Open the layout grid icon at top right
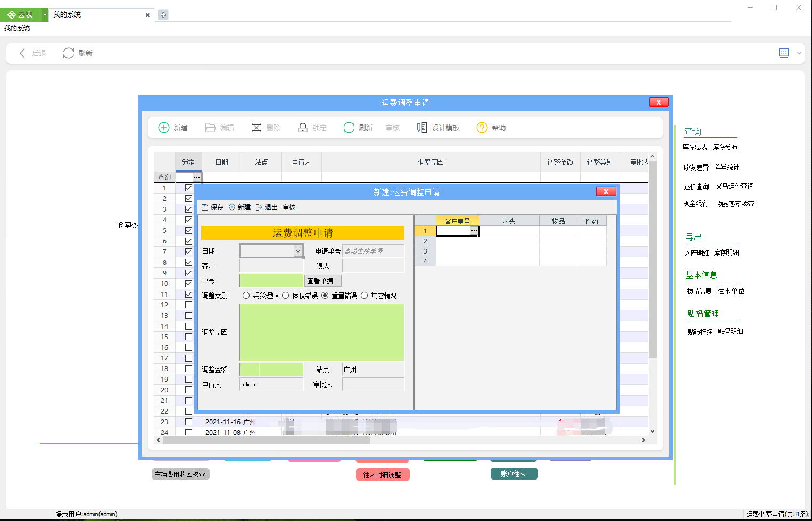 [784, 53]
